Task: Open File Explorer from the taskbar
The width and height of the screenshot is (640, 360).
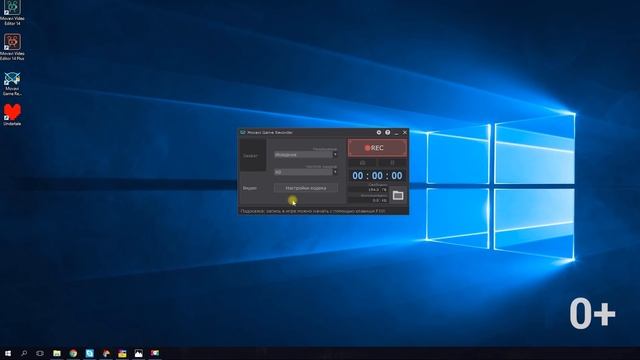Action: click(57, 353)
